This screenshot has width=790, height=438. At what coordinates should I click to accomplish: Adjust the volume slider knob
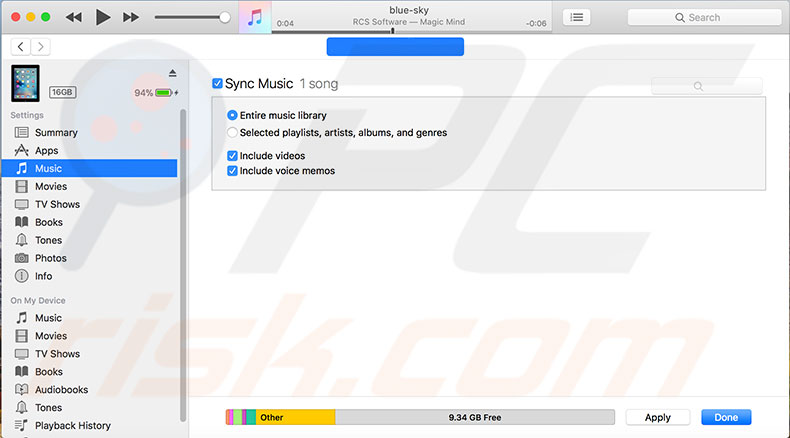click(x=225, y=17)
